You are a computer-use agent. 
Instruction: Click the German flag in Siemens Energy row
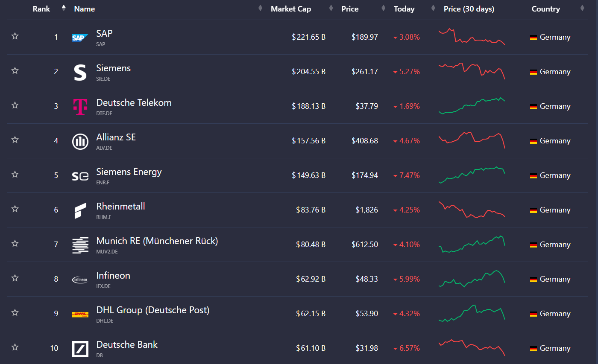[534, 176]
